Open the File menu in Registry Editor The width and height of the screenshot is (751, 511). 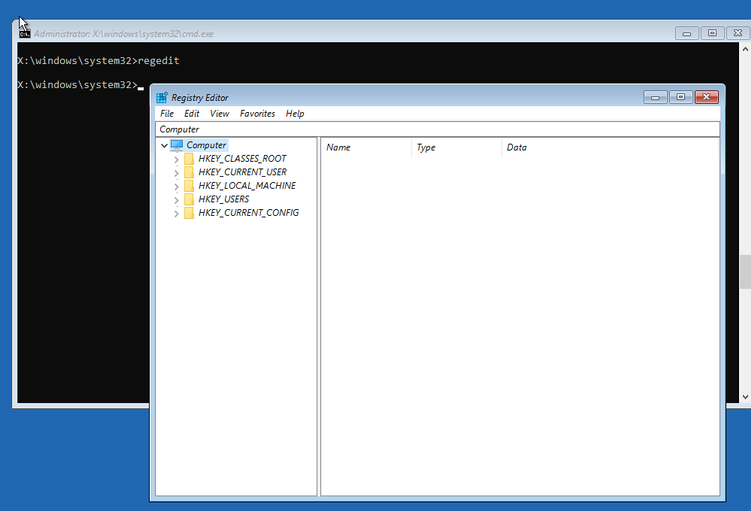pyautogui.click(x=167, y=114)
